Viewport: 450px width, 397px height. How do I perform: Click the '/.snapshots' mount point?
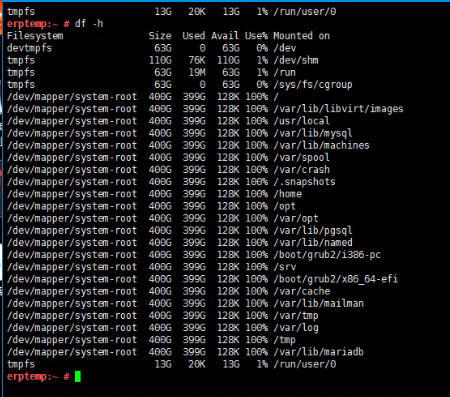pos(304,182)
